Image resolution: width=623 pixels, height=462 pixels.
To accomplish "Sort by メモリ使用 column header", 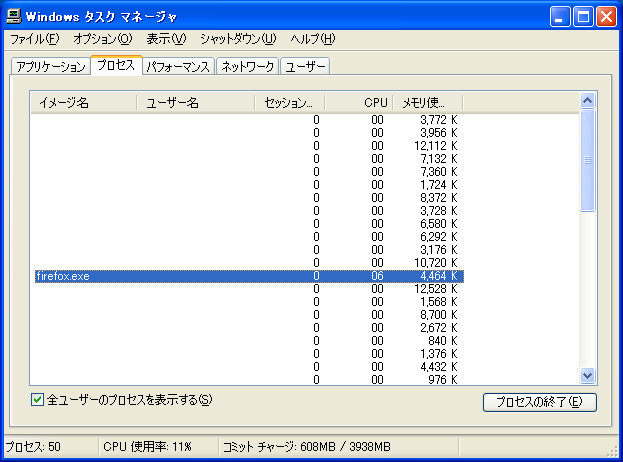I will tap(428, 103).
